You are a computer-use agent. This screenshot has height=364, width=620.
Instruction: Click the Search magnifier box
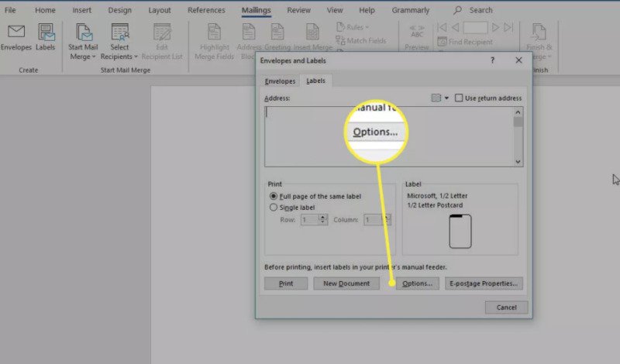point(473,10)
